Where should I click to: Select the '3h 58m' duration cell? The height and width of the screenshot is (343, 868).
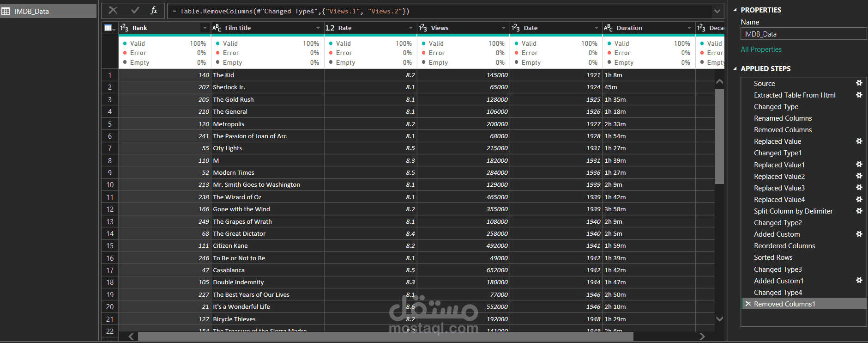[649, 209]
